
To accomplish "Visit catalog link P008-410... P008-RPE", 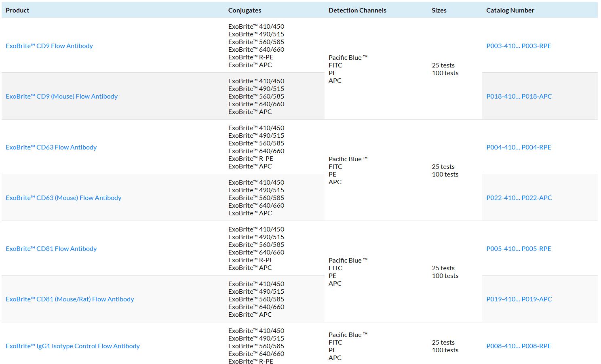I will pyautogui.click(x=519, y=346).
